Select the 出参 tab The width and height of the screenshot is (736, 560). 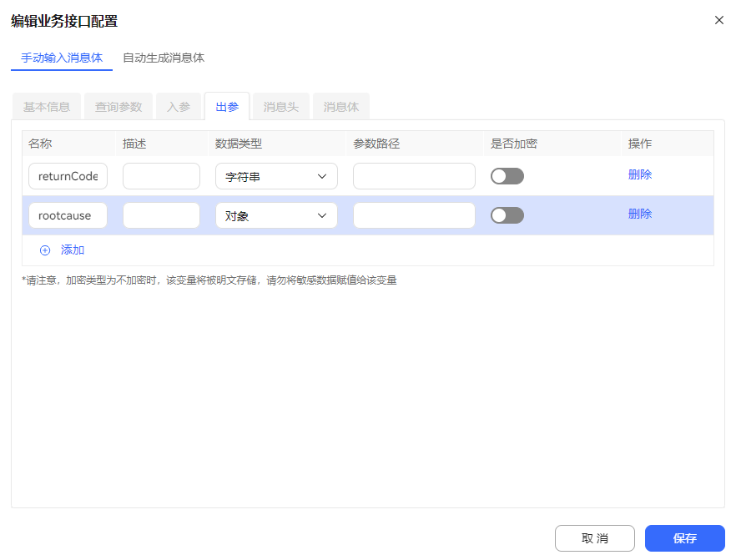pos(227,107)
